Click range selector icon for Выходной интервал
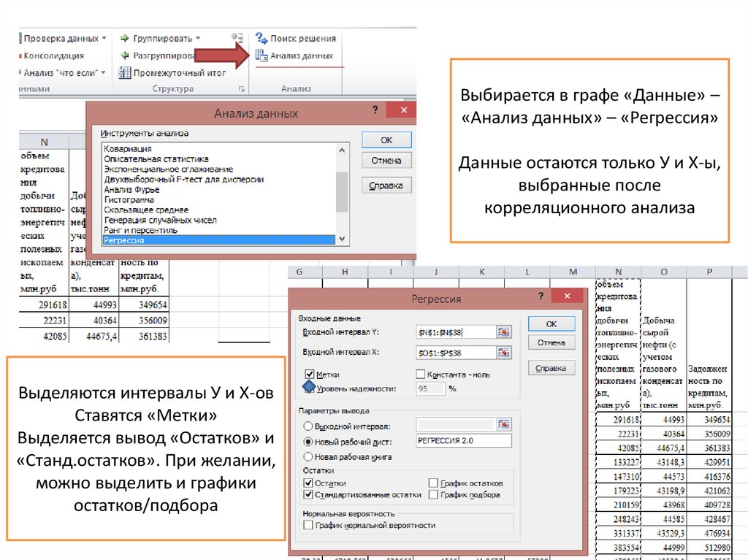Image resolution: width=748 pixels, height=560 pixels. point(504,424)
